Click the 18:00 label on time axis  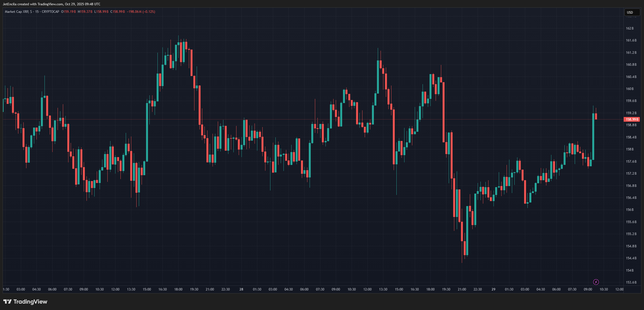tap(178, 289)
